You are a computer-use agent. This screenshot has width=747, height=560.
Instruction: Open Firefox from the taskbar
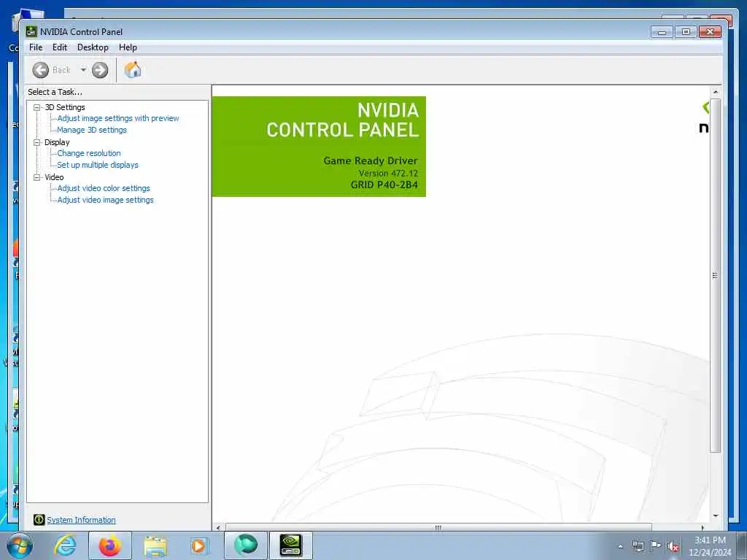[x=110, y=545]
